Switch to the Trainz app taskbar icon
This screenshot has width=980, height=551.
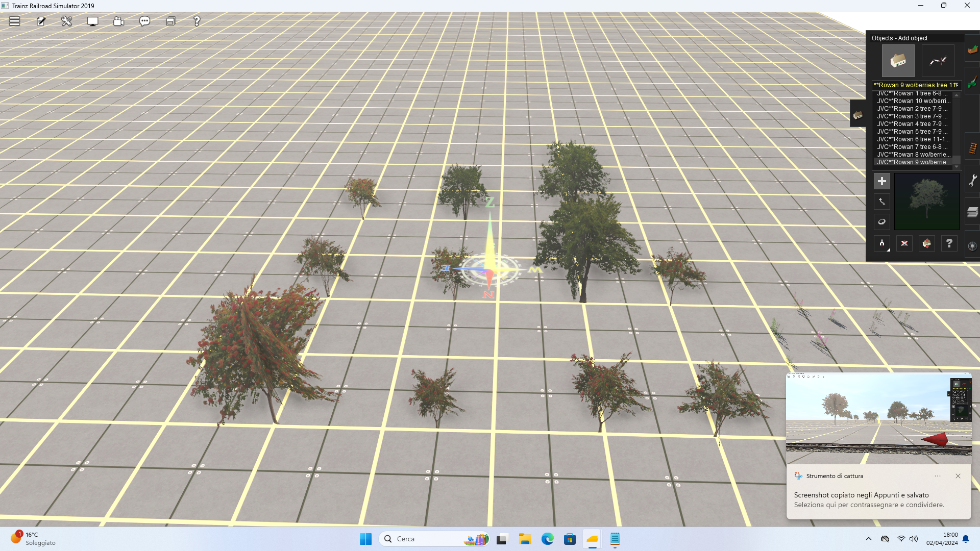point(592,539)
